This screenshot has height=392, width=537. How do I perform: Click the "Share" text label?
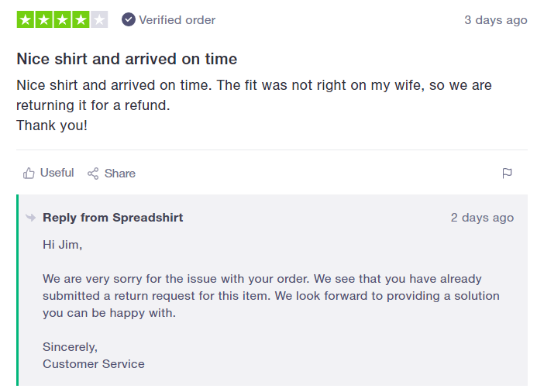tap(120, 174)
